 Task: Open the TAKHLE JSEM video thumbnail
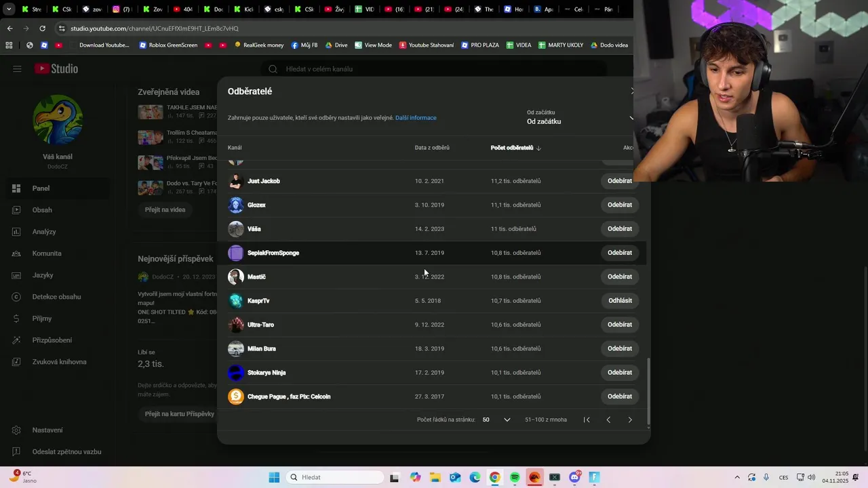151,112
